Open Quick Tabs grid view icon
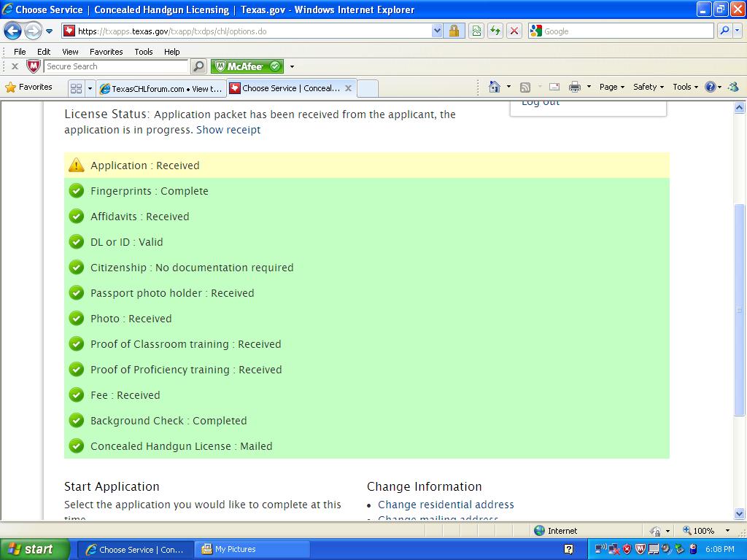This screenshot has height=560, width=747. click(x=76, y=88)
